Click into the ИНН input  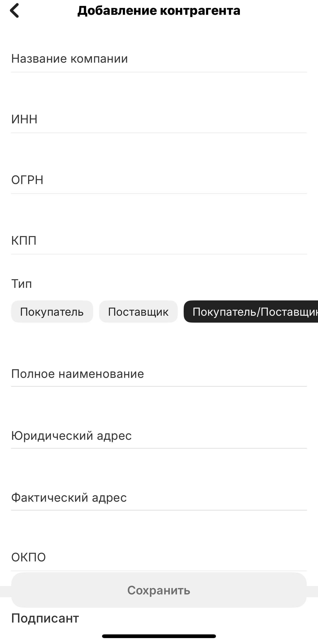tap(159, 119)
